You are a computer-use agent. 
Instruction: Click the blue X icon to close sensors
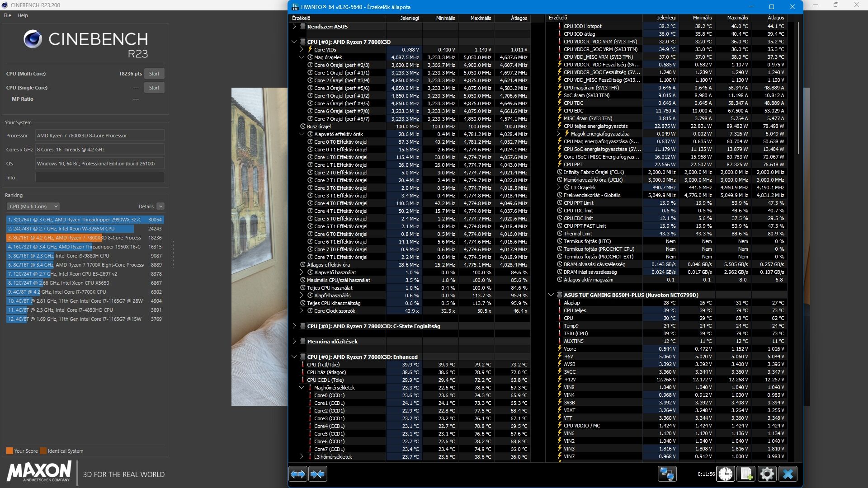click(x=788, y=474)
